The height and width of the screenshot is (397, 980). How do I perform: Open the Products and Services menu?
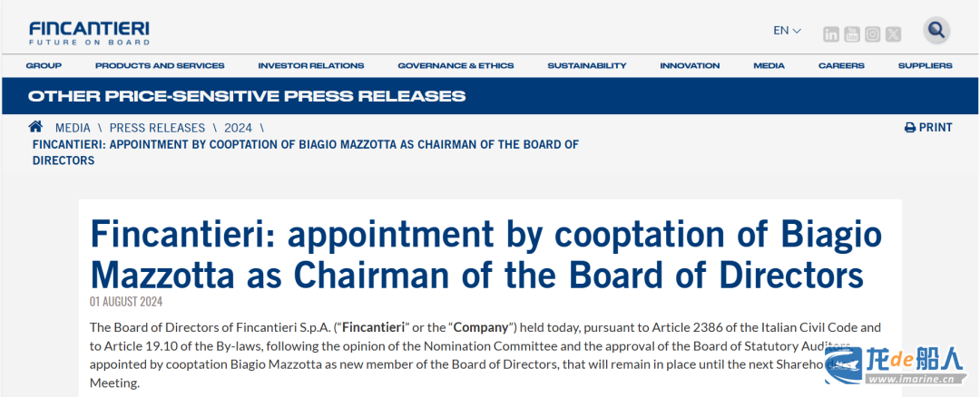point(160,65)
